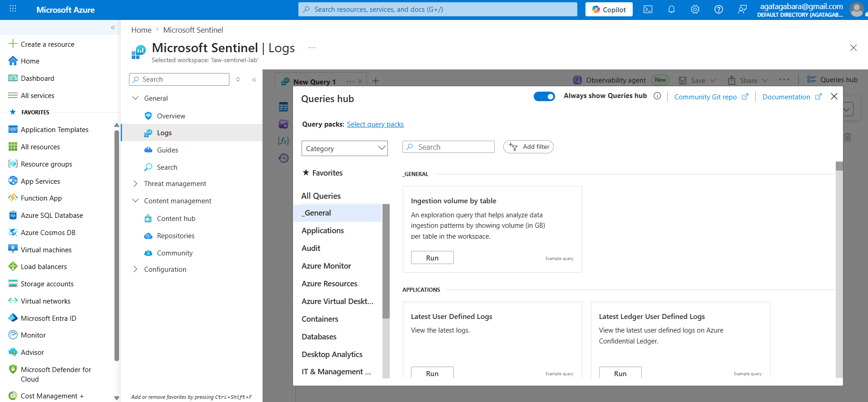Image resolution: width=868 pixels, height=402 pixels.
Task: Expand Threat management section
Action: pyautogui.click(x=135, y=184)
